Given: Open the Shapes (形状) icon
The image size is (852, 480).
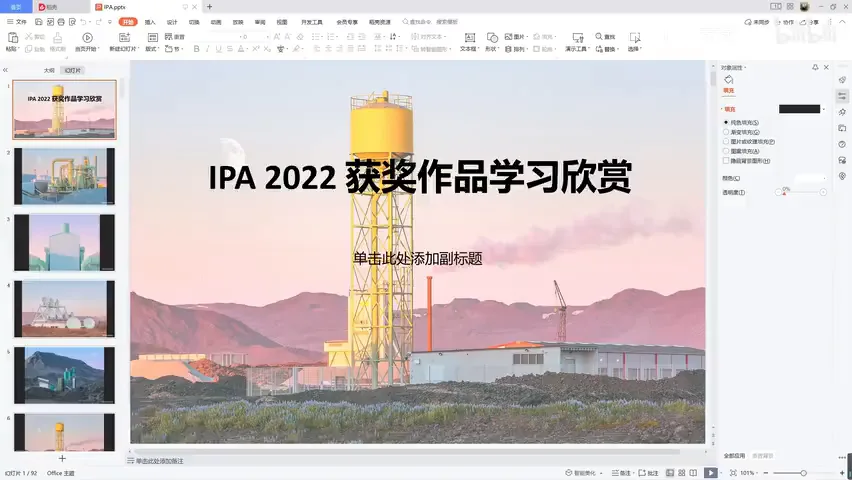Looking at the screenshot, I should [492, 38].
